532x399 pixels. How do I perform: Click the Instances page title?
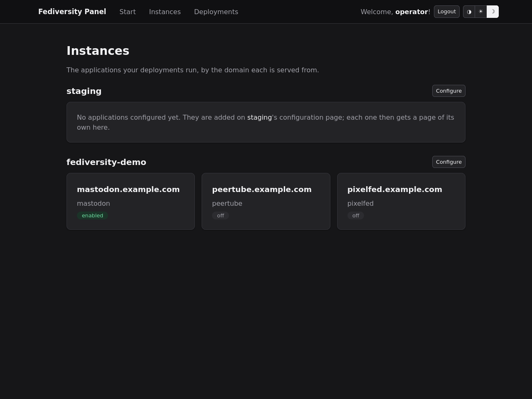pos(98,51)
